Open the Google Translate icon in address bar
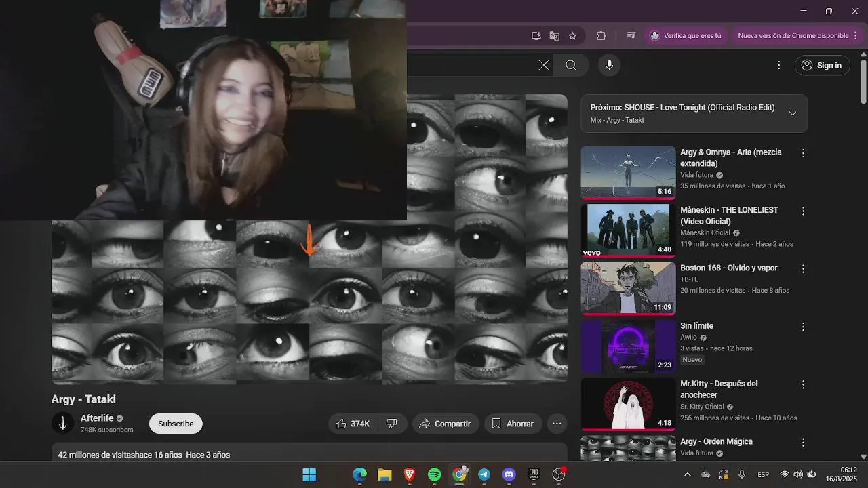The width and height of the screenshot is (868, 488). pyautogui.click(x=555, y=36)
